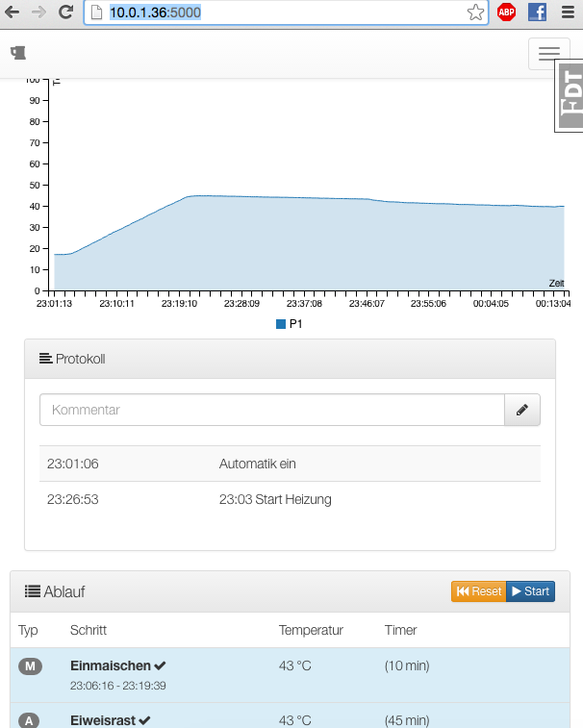Click the Protokoll panel header
The height and width of the screenshot is (728, 583).
290,359
